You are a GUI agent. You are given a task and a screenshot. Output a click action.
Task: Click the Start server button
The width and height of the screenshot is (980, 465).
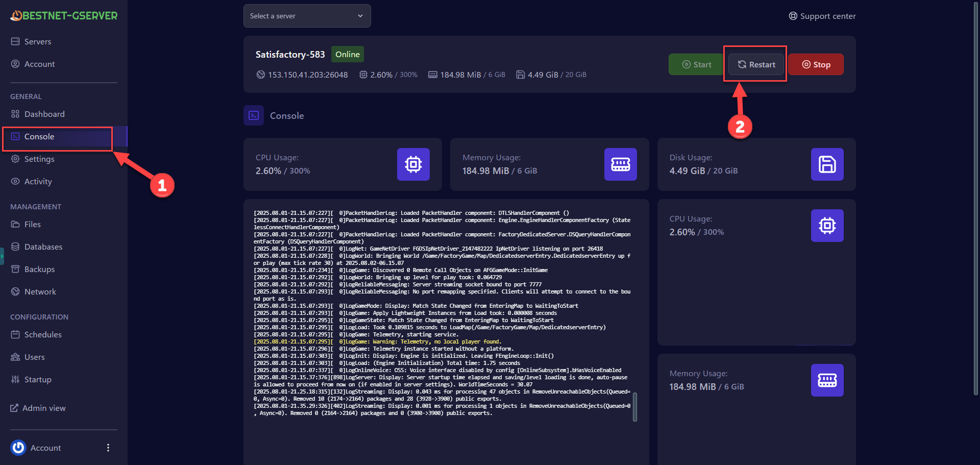(697, 64)
